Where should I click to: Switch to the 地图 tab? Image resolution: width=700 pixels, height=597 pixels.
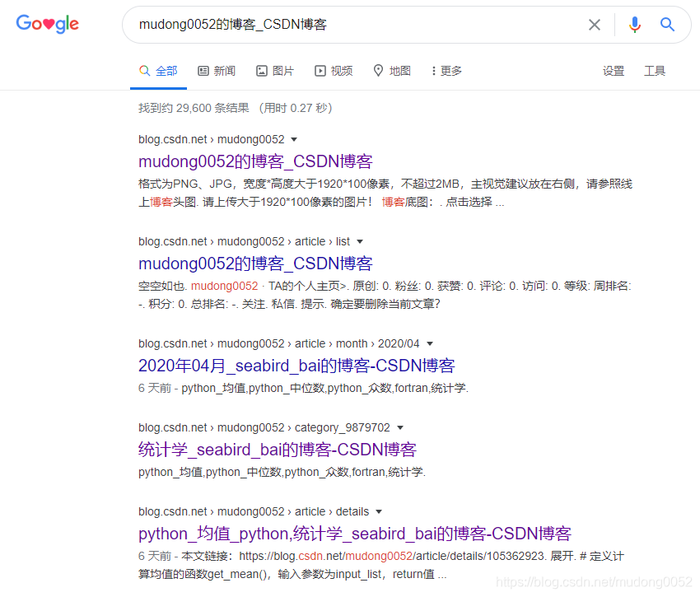tap(392, 71)
